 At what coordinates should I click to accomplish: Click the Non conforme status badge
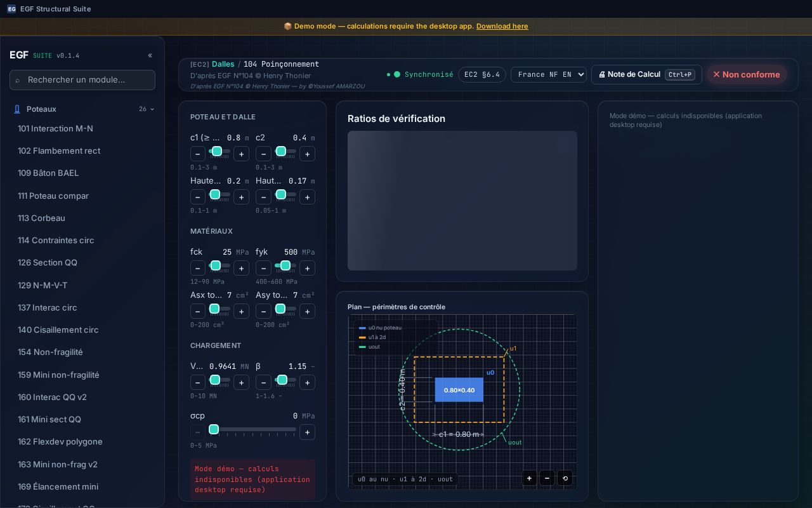pyautogui.click(x=747, y=74)
